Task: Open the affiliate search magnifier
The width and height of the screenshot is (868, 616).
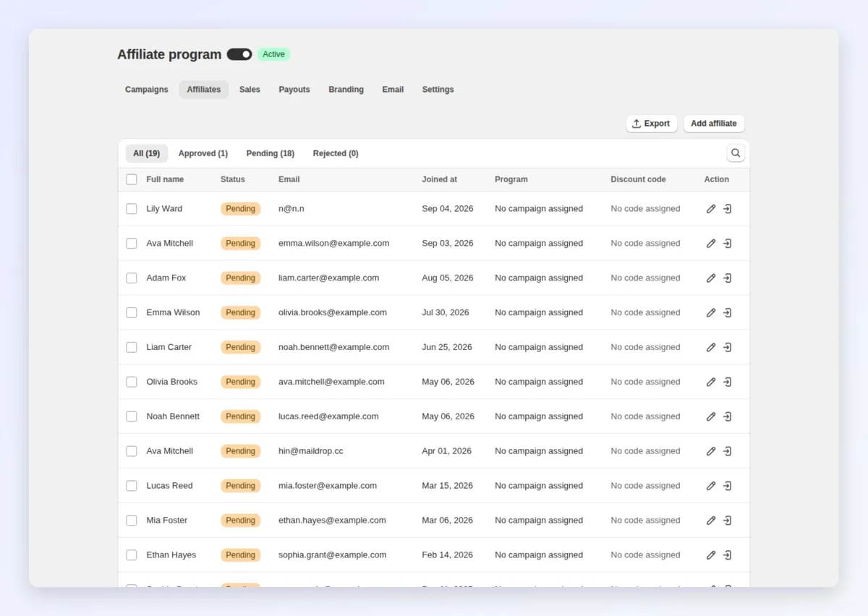Action: (736, 153)
